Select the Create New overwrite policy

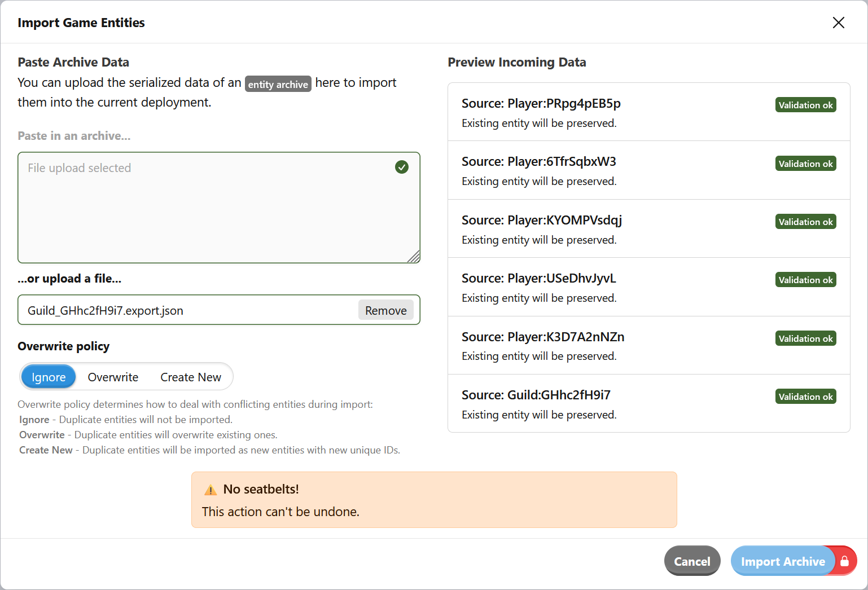pyautogui.click(x=191, y=376)
